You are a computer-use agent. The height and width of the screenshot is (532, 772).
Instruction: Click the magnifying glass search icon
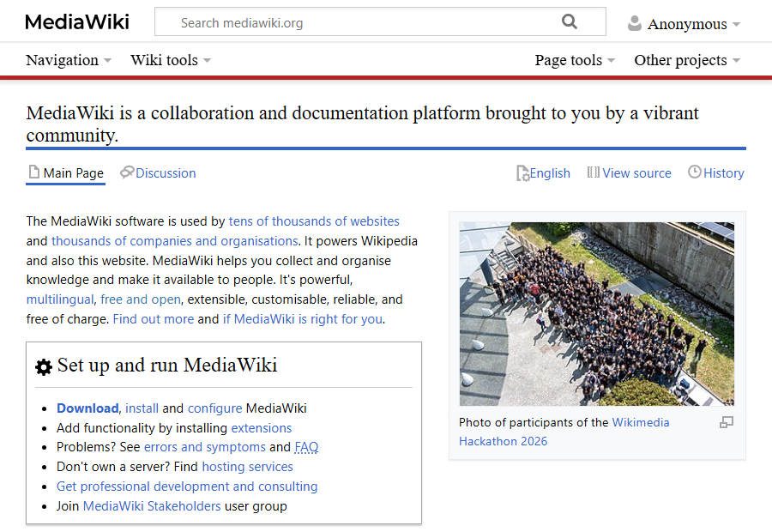(x=570, y=21)
